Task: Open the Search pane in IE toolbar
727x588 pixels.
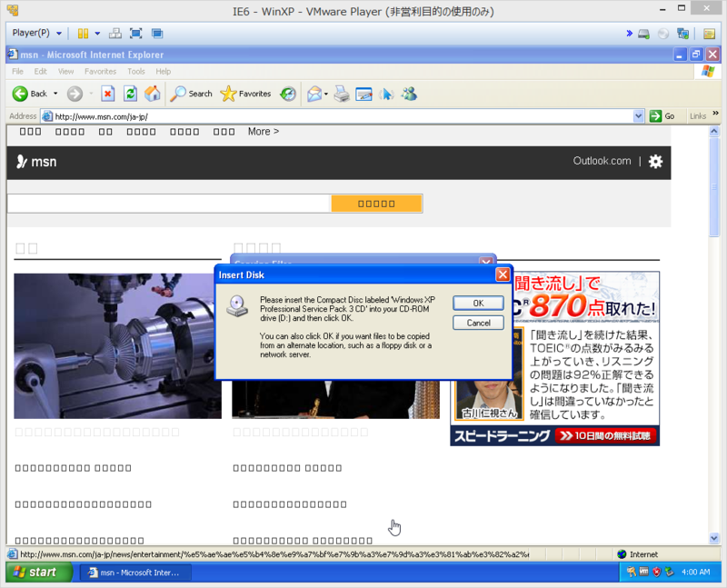Action: 191,94
